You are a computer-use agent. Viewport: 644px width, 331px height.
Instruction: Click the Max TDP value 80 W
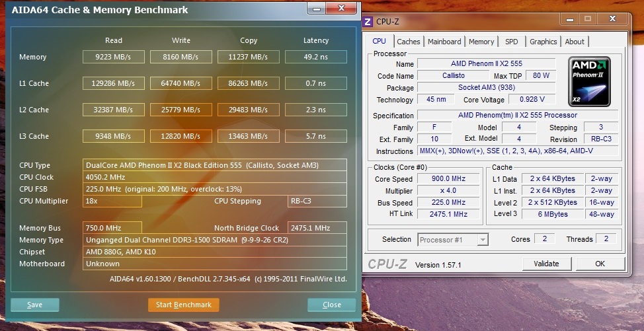coord(542,75)
